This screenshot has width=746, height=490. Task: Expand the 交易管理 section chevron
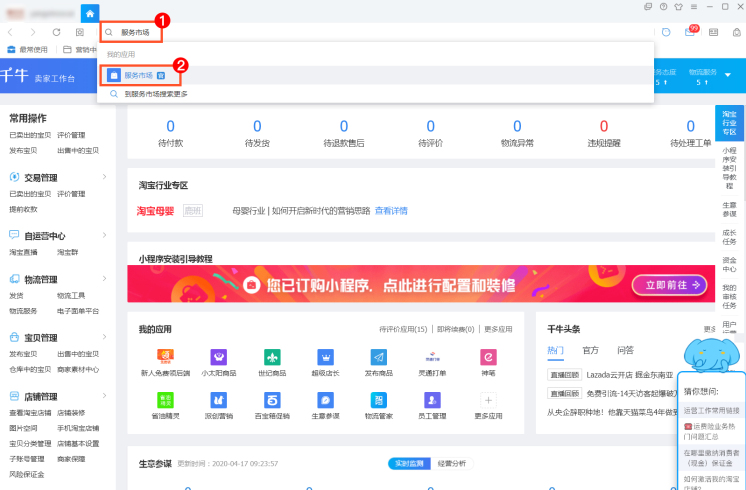[x=105, y=177]
